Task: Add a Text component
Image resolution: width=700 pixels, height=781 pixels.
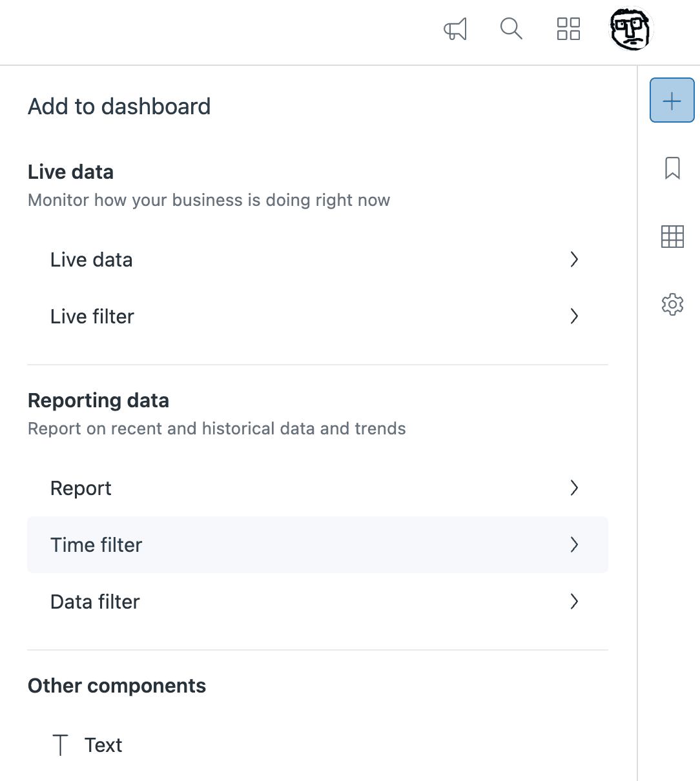Action: 103,744
